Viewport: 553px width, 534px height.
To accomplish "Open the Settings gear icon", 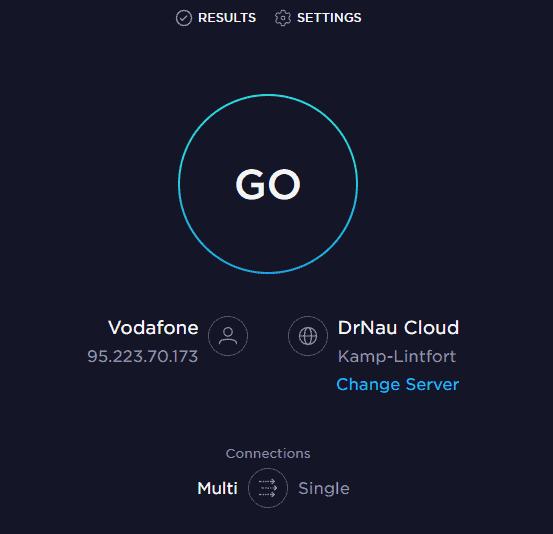I will [x=283, y=18].
